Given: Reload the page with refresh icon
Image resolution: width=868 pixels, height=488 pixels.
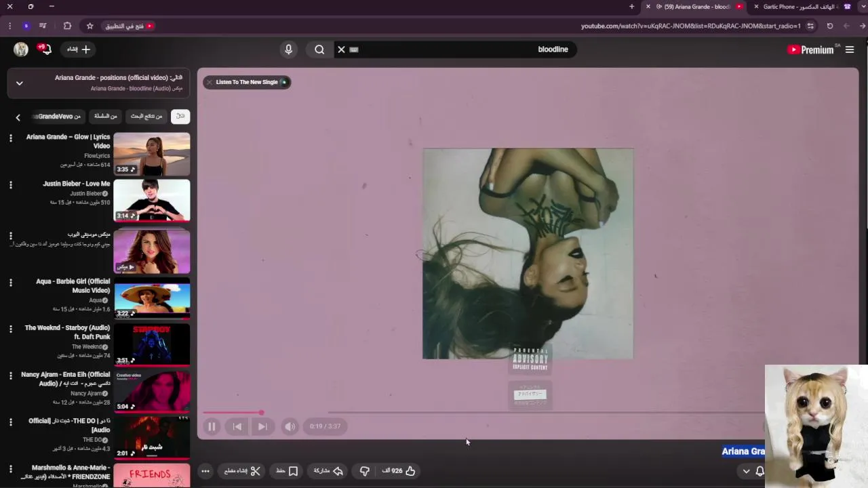Looking at the screenshot, I should [830, 26].
